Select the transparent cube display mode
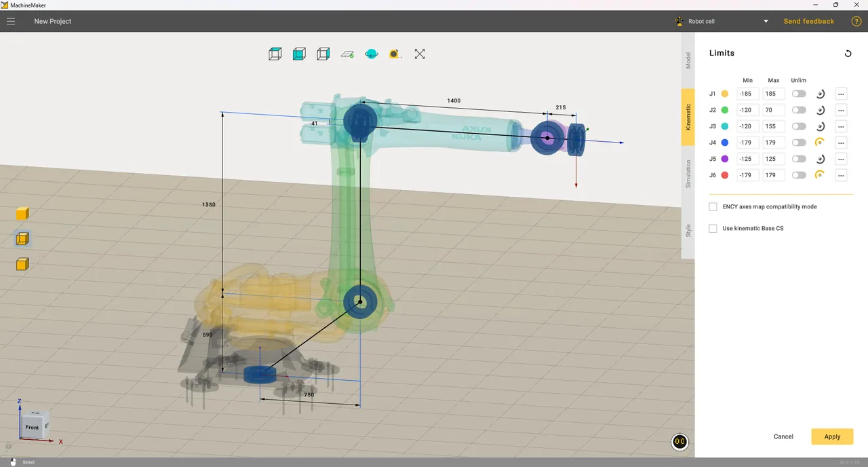 coord(22,239)
